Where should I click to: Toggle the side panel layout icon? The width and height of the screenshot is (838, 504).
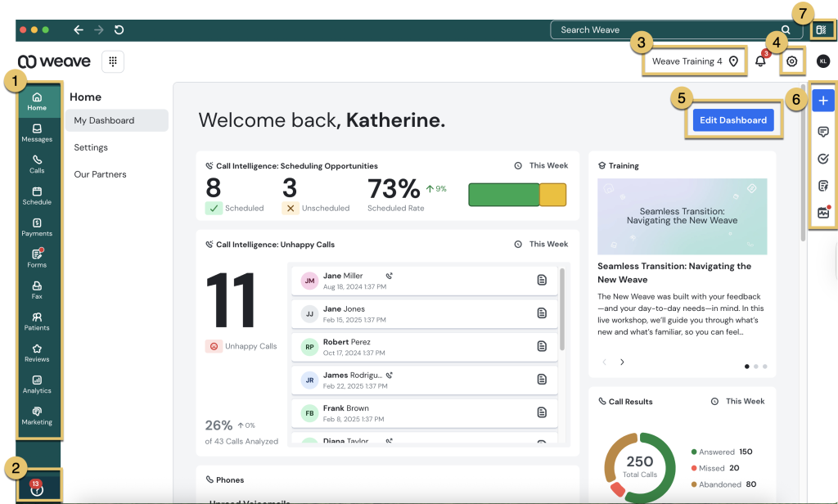[822, 30]
